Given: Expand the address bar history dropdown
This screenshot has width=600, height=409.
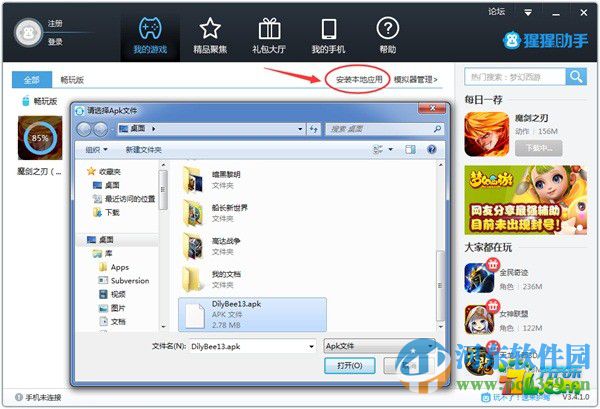Looking at the screenshot, I should pos(300,129).
